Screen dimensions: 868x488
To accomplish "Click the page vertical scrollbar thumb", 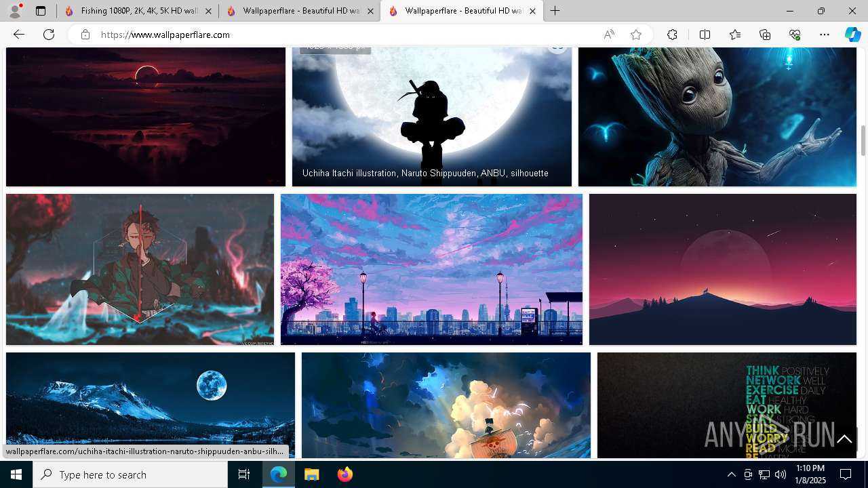I will (x=863, y=140).
